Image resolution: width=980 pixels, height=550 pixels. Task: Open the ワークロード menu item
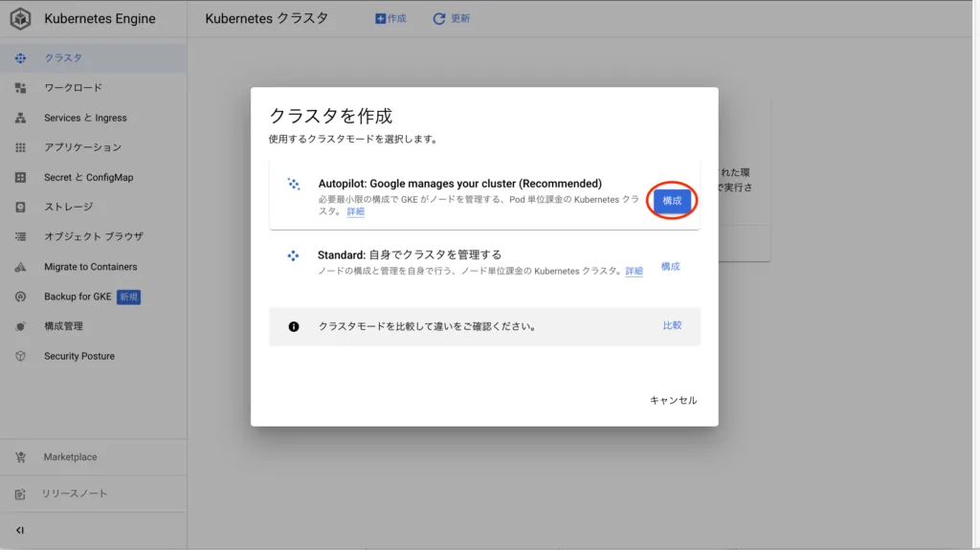click(93, 88)
